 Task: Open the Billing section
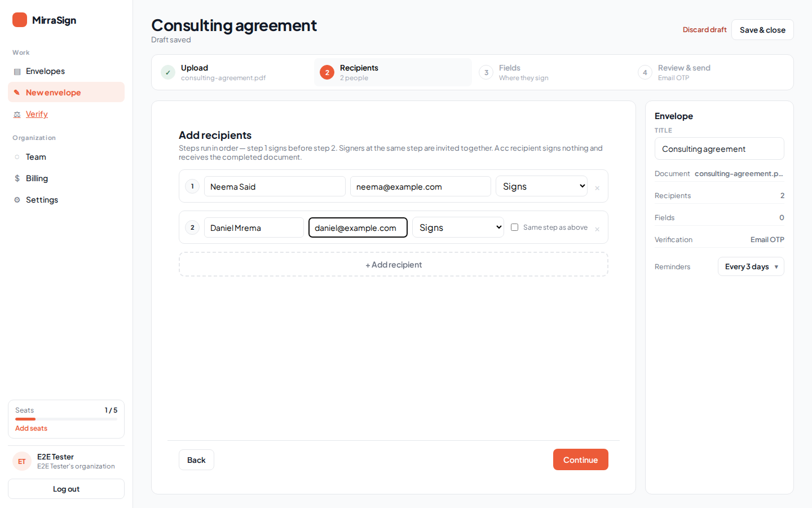point(66,178)
